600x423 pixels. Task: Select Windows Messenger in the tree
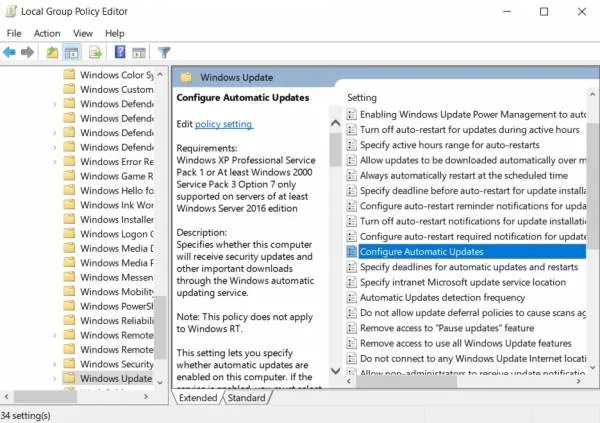tap(117, 277)
